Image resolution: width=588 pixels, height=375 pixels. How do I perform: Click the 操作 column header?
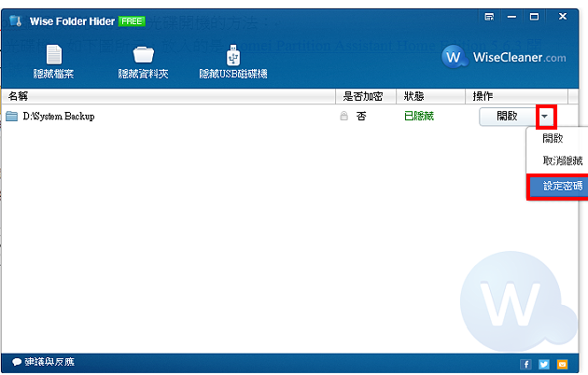pyautogui.click(x=517, y=96)
